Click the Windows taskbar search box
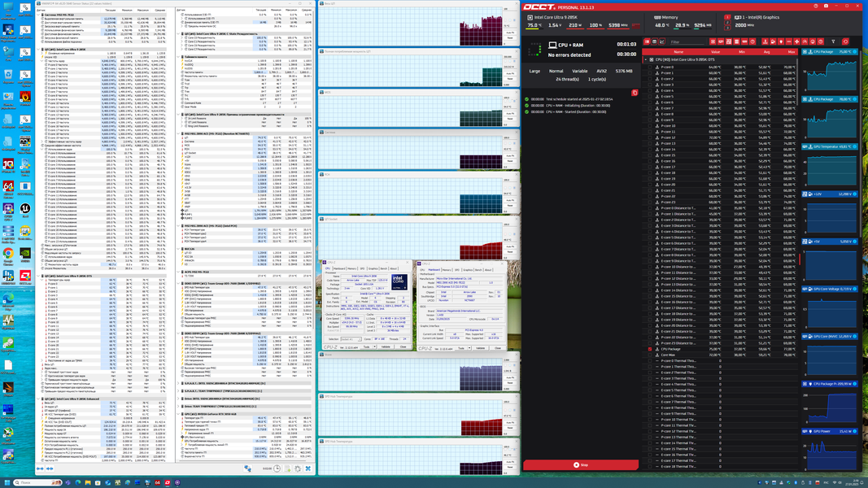The width and height of the screenshot is (868, 488). coord(37,482)
